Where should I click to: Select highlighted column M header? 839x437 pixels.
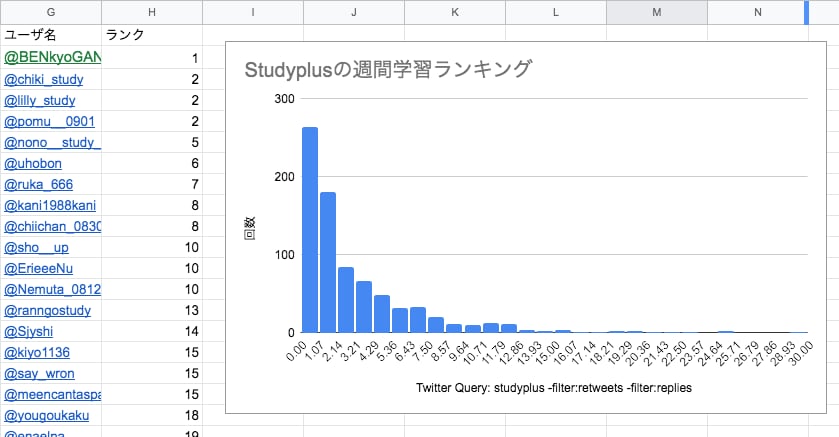point(657,12)
